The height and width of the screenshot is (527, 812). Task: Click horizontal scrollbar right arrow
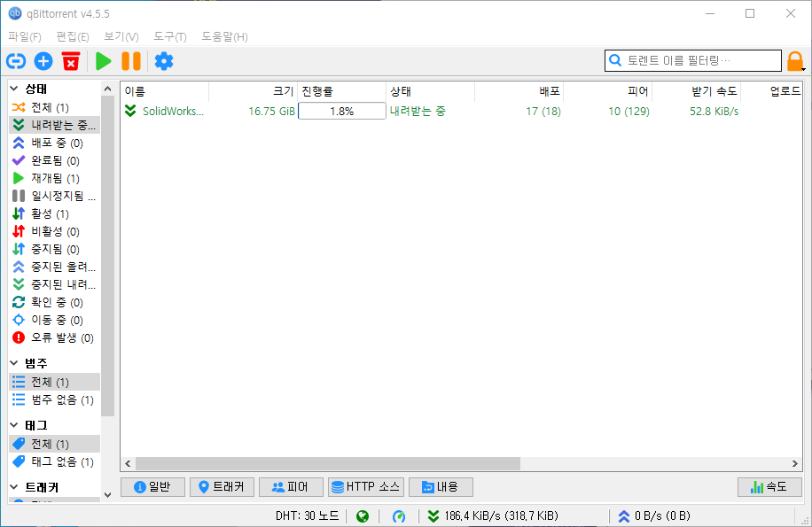795,463
